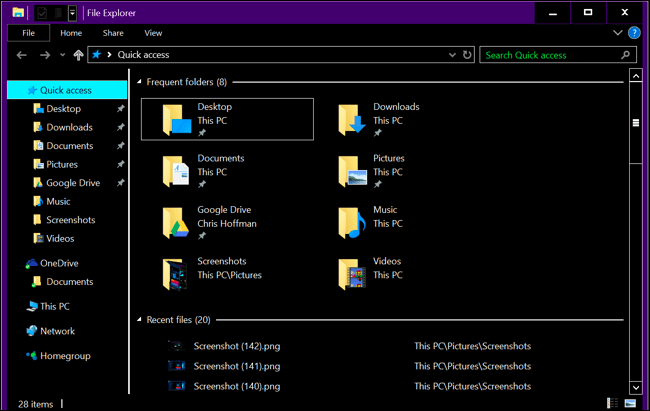Click the Refresh button in address bar

tap(466, 55)
